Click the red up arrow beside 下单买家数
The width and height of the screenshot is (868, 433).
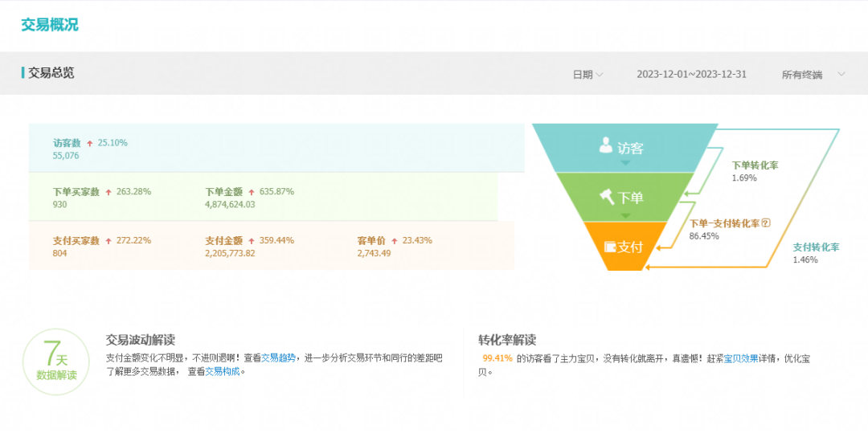[108, 193]
